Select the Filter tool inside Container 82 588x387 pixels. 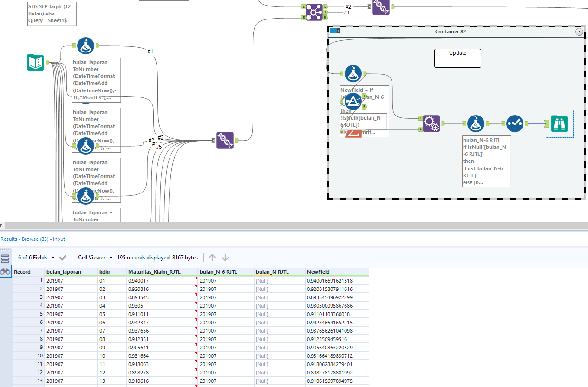[353, 102]
